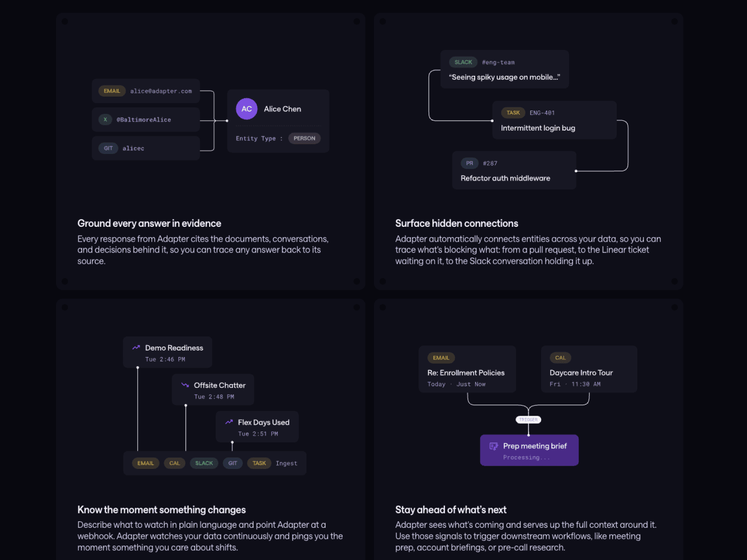Click the Prep meeting brief icon
The height and width of the screenshot is (560, 747).
[493, 446]
